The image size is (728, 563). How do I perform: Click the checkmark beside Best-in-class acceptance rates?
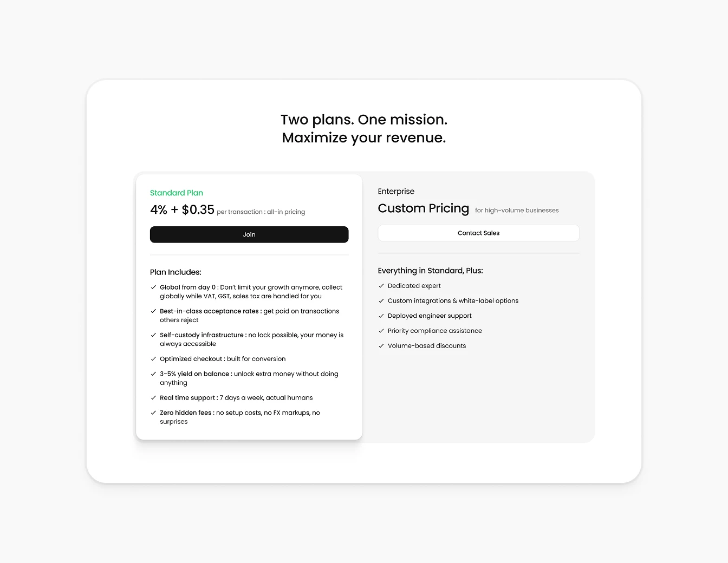153,311
